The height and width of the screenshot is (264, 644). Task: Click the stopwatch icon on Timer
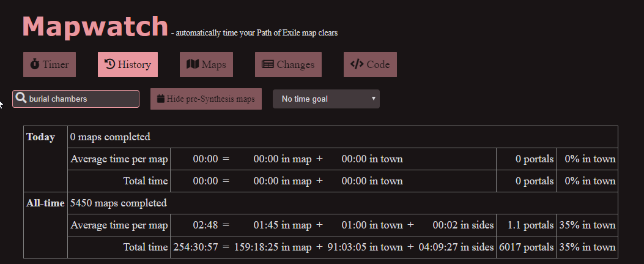[35, 64]
